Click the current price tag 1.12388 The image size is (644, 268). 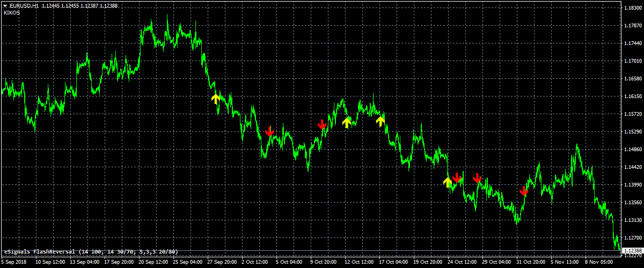[633, 251]
